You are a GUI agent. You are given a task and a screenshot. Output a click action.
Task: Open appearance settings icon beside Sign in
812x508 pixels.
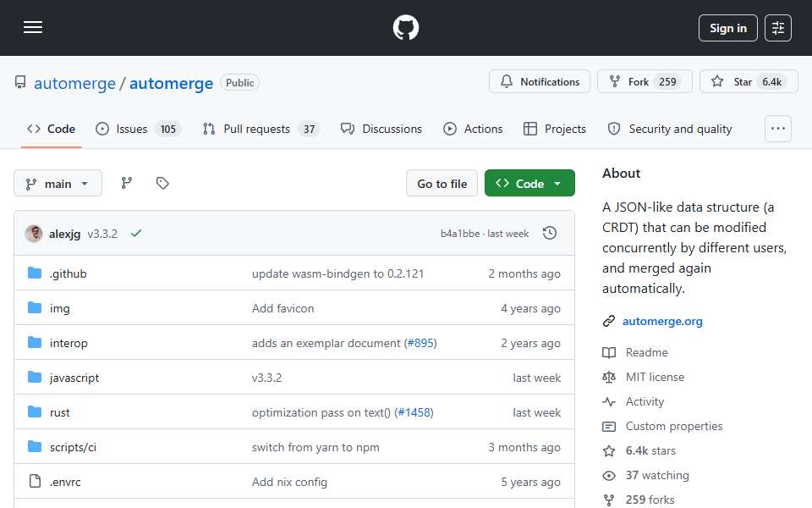(x=778, y=28)
